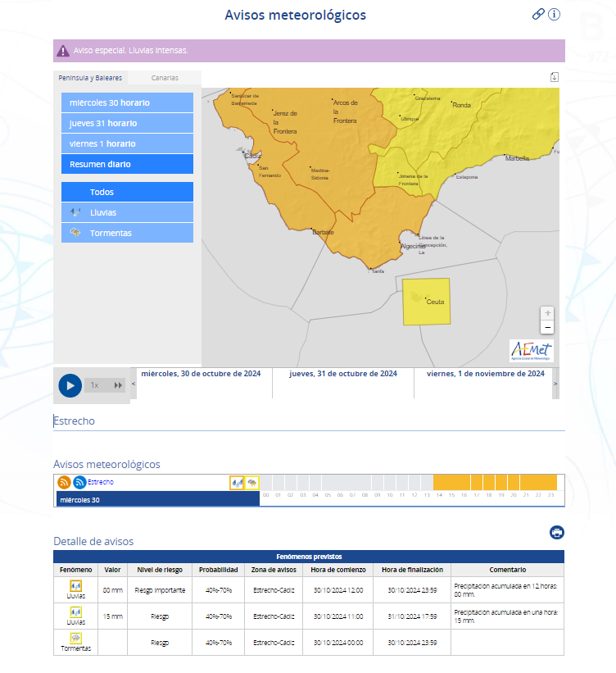The width and height of the screenshot is (616, 673).
Task: Click the permalink chain icon
Action: (538, 14)
